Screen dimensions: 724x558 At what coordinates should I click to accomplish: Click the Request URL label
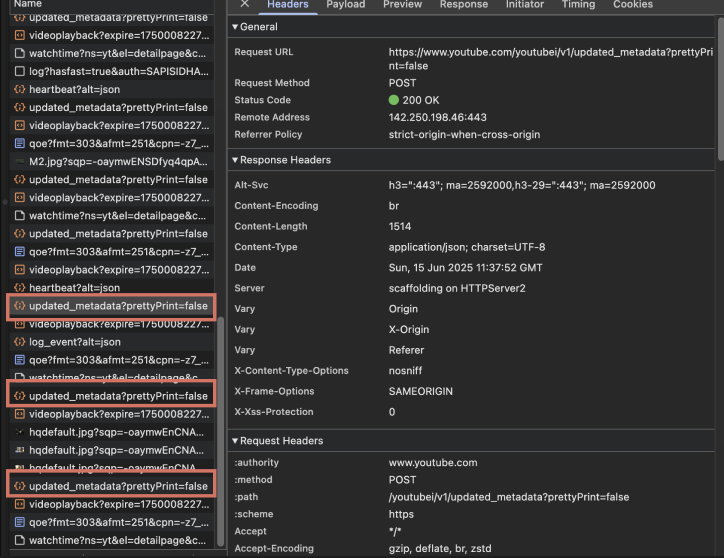pyautogui.click(x=264, y=52)
